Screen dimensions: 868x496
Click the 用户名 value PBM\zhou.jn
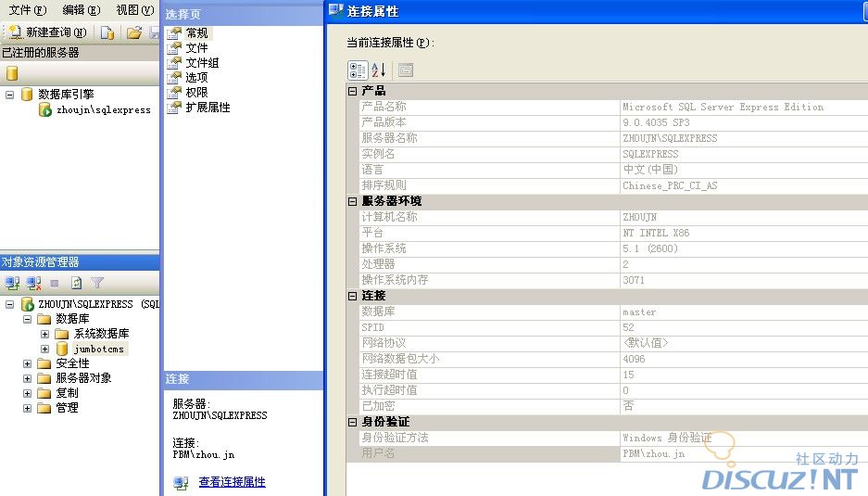pos(654,453)
